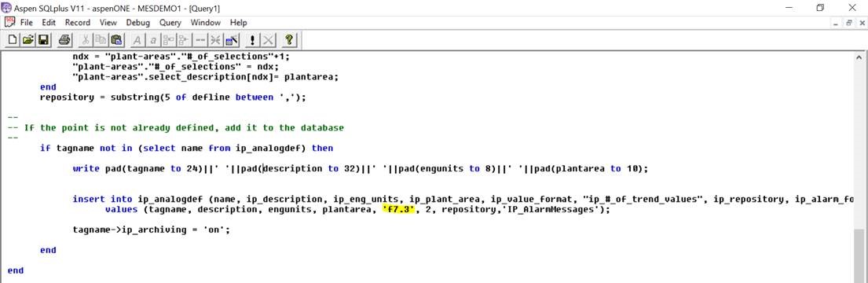Screen dimensions: 868x283
Task: Click the highlighted 'f7.3' format string
Action: 398,209
